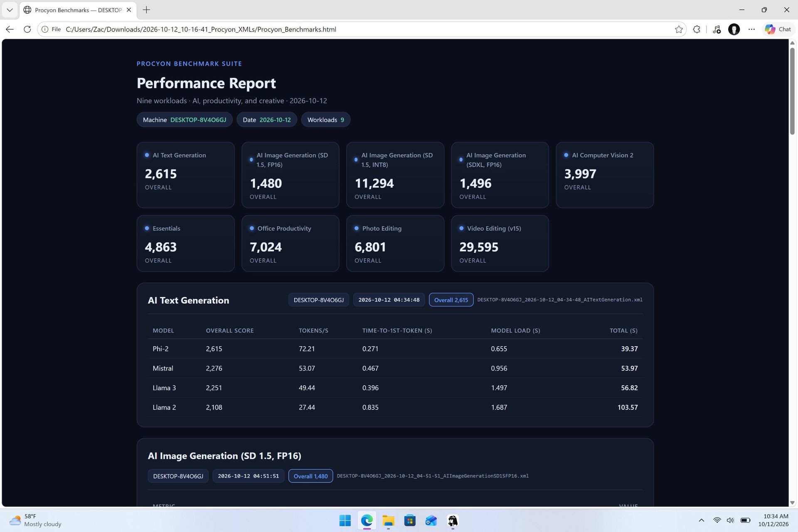Open the Photo Editing score card
This screenshot has width=798, height=532.
[x=395, y=244]
